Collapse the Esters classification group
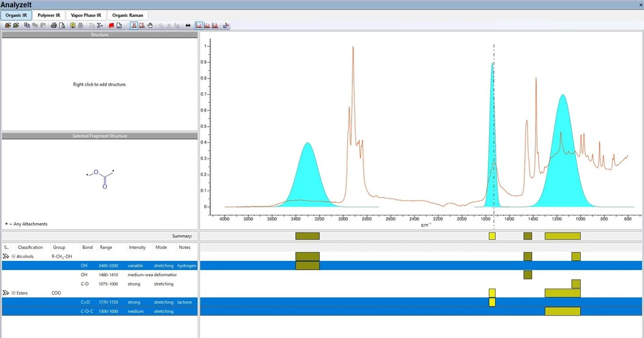Screen dimensions: 644x338 13,293
